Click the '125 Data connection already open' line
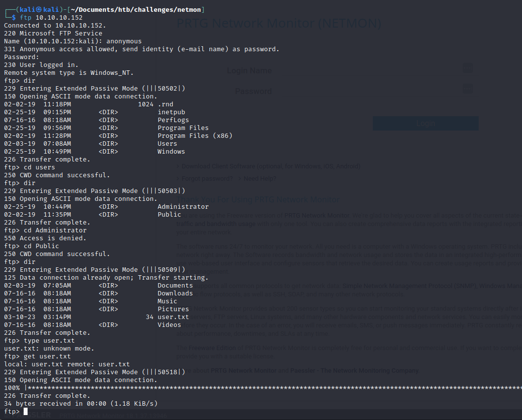This screenshot has height=420, width=522. pos(106,278)
